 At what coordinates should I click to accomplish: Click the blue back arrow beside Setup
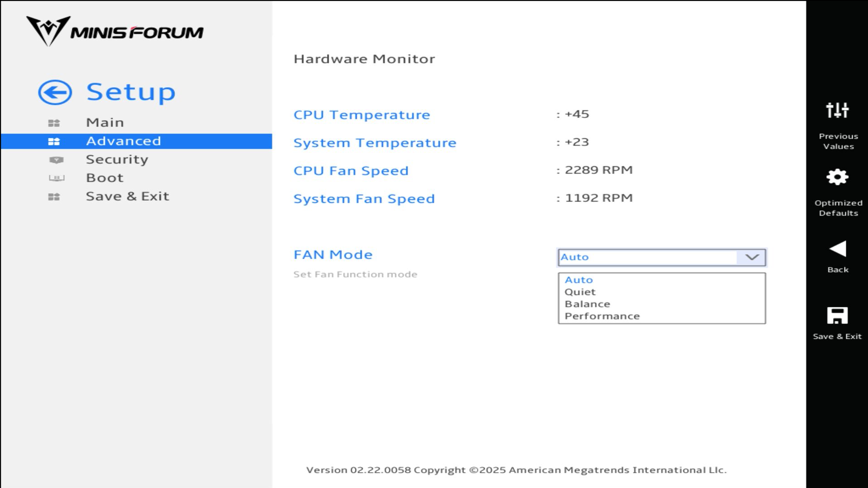pyautogui.click(x=55, y=93)
